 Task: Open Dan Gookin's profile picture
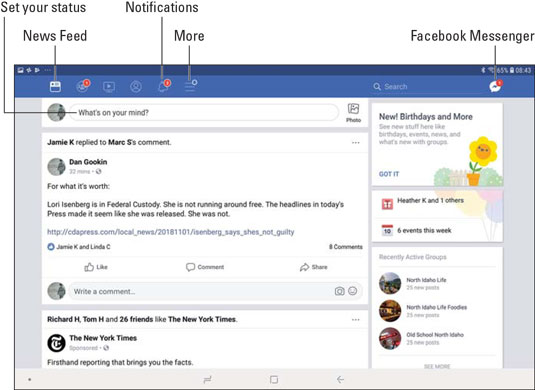click(56, 167)
